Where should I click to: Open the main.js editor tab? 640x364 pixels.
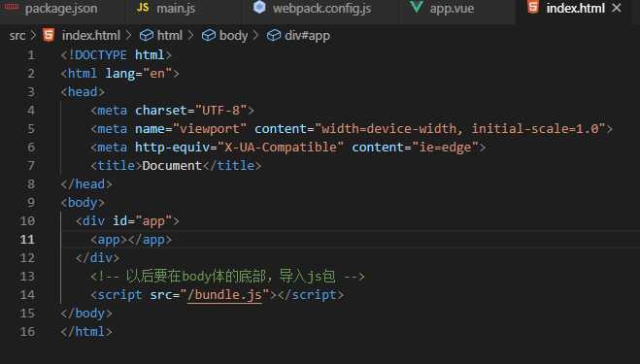coord(176,8)
